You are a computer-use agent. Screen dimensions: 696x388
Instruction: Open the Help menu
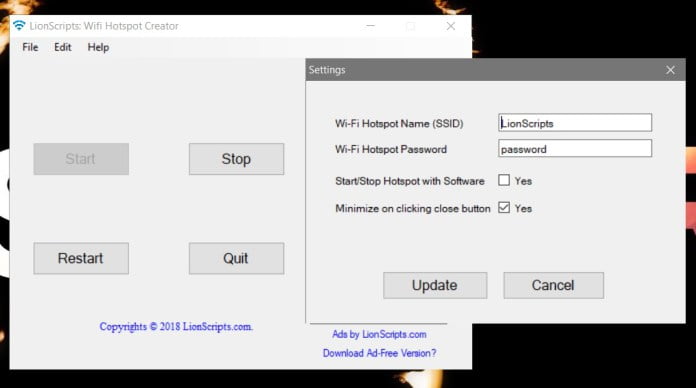[98, 47]
